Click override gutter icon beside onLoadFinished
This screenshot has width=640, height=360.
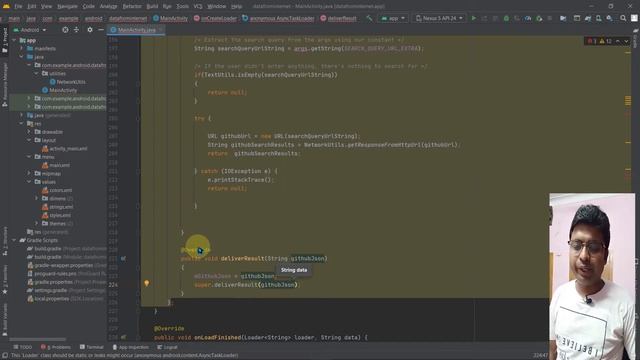click(123, 337)
